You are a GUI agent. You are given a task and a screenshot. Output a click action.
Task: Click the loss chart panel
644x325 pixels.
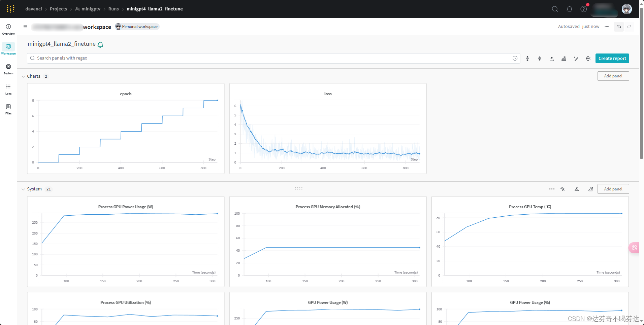[328, 129]
